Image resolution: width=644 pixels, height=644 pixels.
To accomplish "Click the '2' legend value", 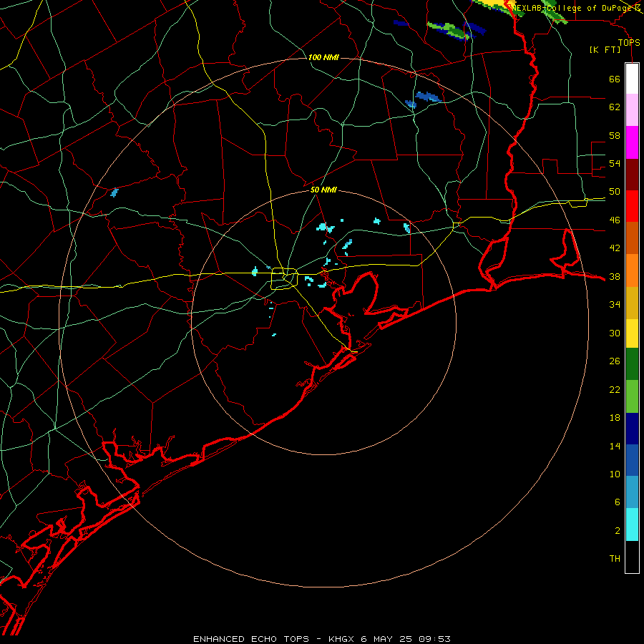I will [618, 531].
